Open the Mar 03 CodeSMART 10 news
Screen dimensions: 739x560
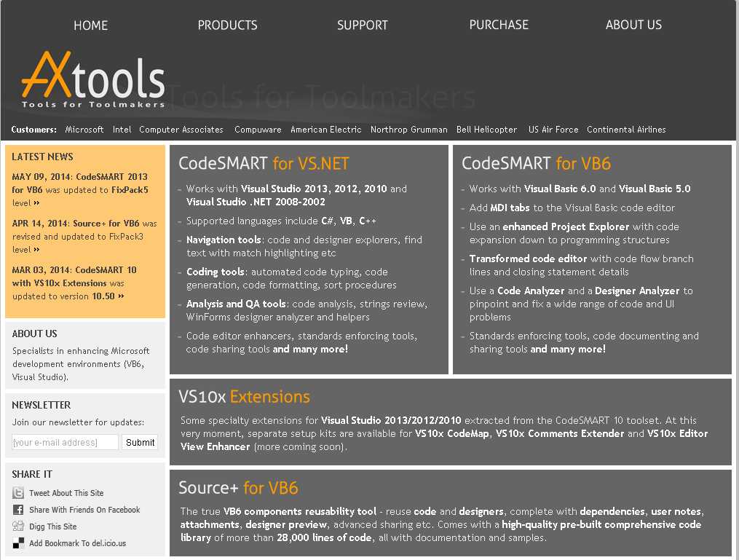click(x=74, y=283)
